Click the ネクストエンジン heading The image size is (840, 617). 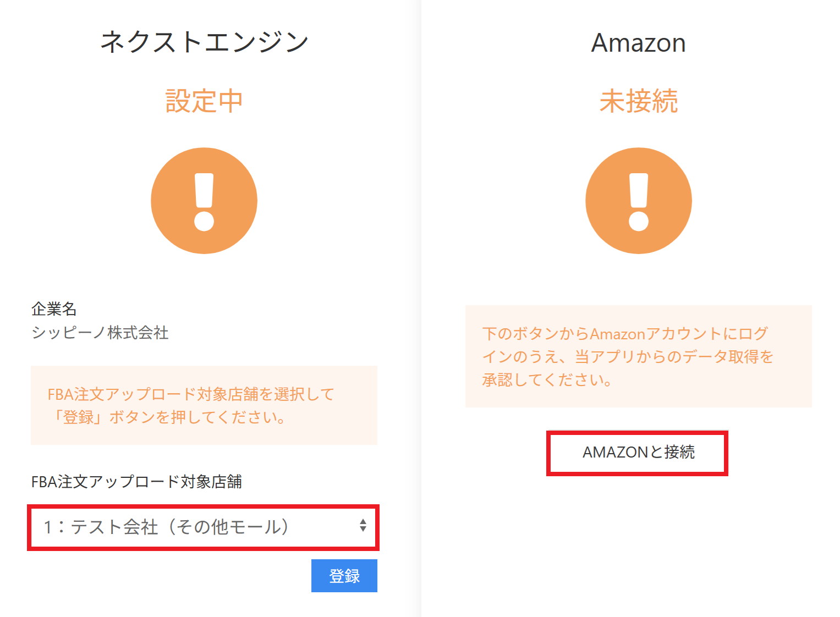coord(204,42)
